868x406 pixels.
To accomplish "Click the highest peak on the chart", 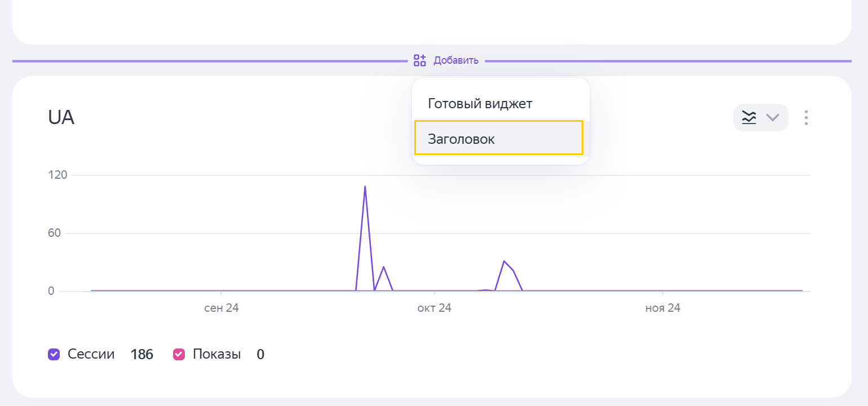I will coord(365,187).
